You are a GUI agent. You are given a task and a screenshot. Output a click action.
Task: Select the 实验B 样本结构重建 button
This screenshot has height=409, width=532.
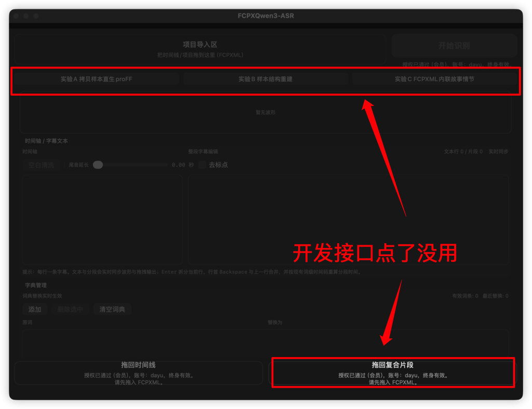pyautogui.click(x=265, y=80)
